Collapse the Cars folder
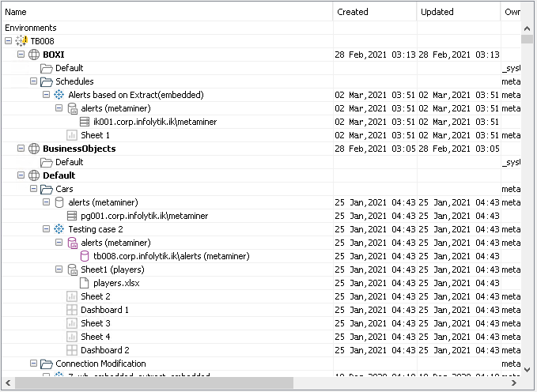The height and width of the screenshot is (392, 537). (33, 189)
